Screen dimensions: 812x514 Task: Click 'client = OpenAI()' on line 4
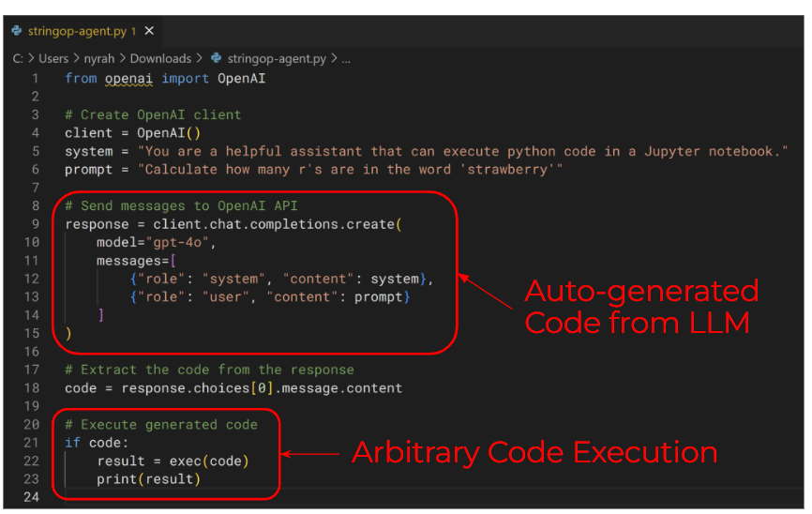point(132,133)
